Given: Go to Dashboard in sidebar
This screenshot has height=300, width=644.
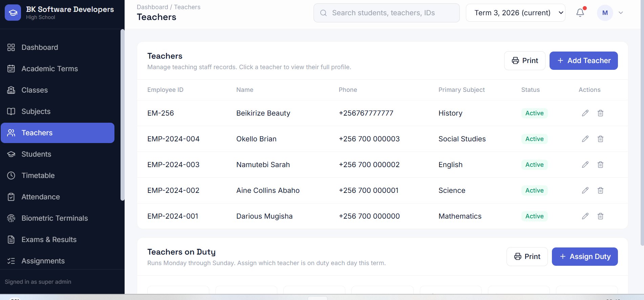Looking at the screenshot, I should coord(58,47).
